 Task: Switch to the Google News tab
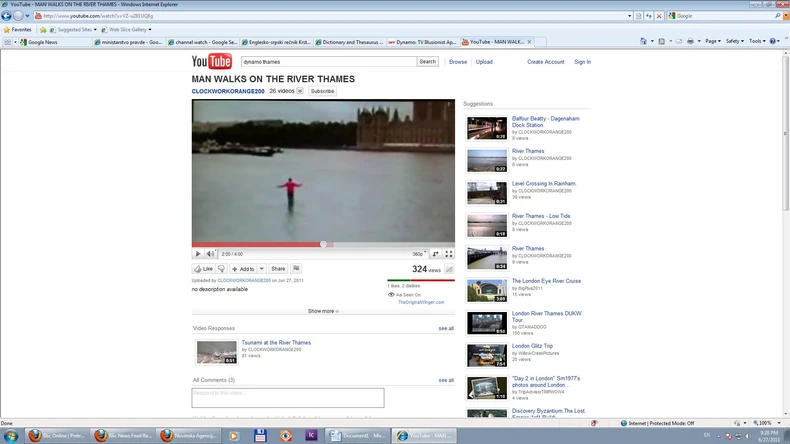54,42
